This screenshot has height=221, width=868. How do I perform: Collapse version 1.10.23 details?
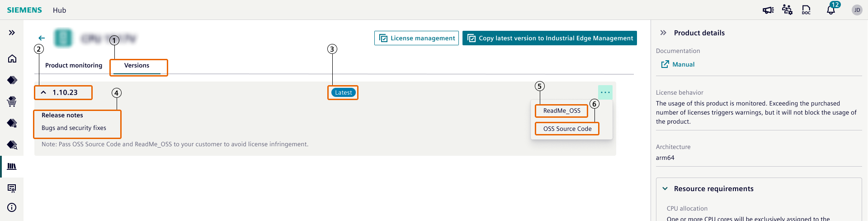point(44,92)
